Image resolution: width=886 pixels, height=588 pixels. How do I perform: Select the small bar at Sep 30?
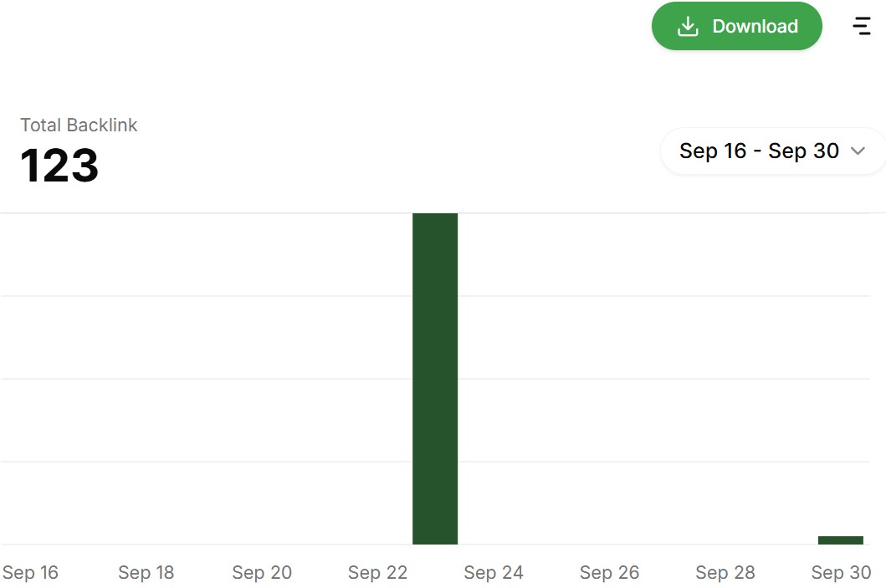point(840,540)
